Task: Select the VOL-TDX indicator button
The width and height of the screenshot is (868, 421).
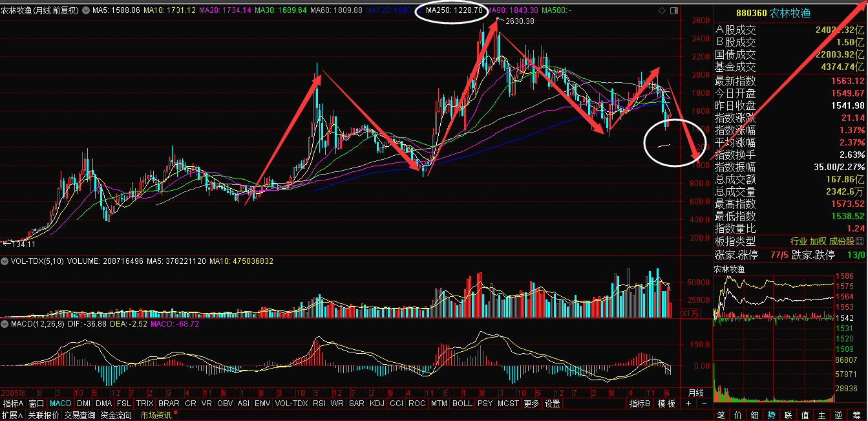Action: 291,404
